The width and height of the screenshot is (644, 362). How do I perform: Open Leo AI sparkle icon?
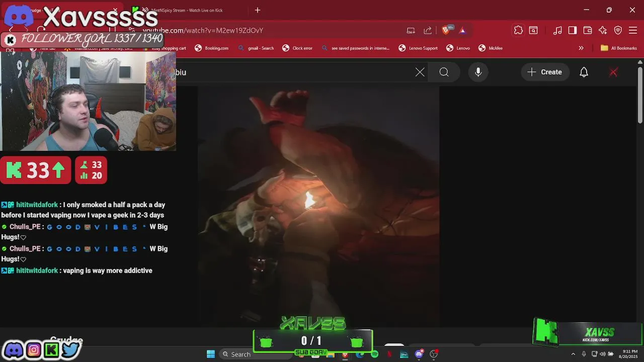[x=603, y=30]
